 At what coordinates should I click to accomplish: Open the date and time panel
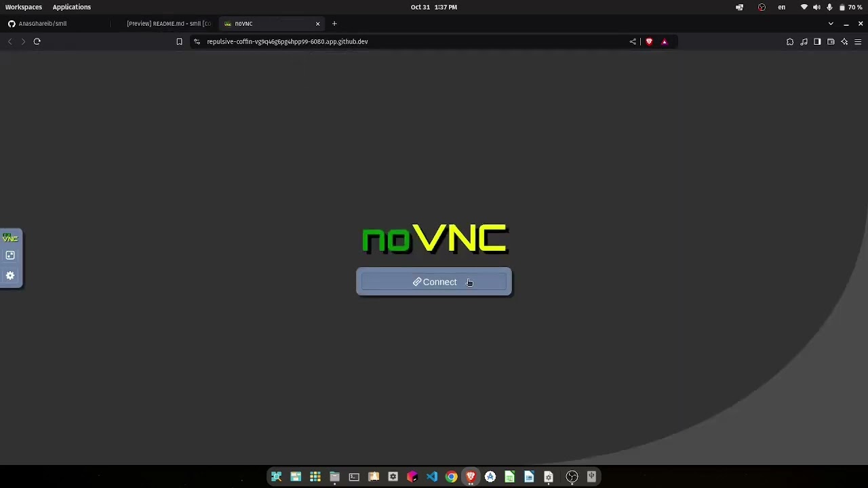(434, 7)
